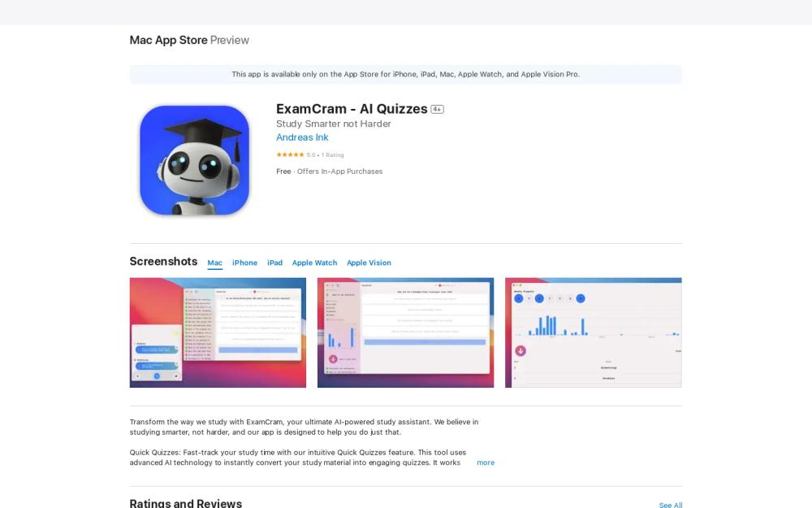This screenshot has width=812, height=508.
Task: Open third screenshot with weekly progress chart
Action: pyautogui.click(x=594, y=332)
